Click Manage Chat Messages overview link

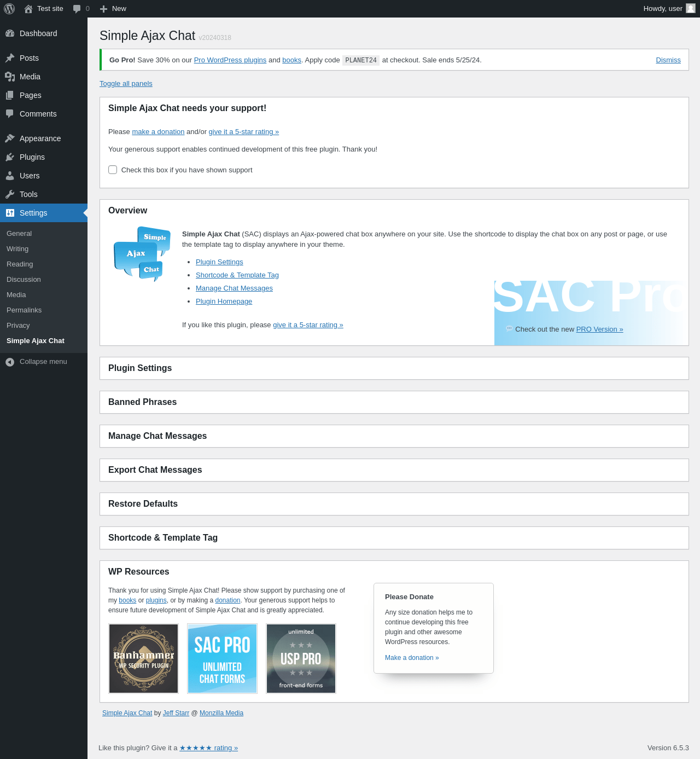pos(234,288)
